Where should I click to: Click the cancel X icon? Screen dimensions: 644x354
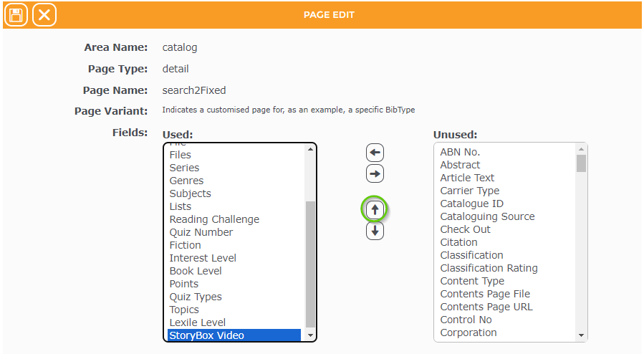[x=44, y=14]
